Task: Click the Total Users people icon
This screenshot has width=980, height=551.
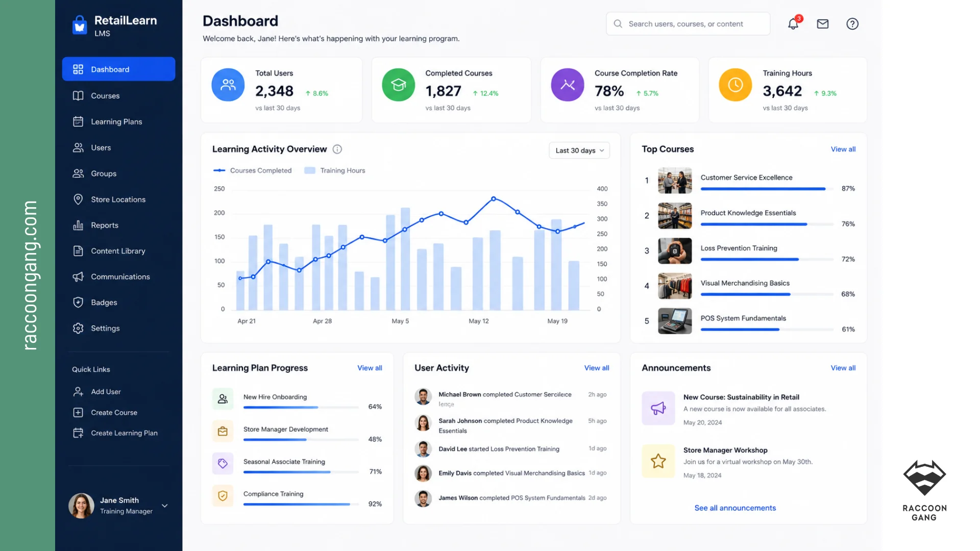Action: tap(228, 85)
